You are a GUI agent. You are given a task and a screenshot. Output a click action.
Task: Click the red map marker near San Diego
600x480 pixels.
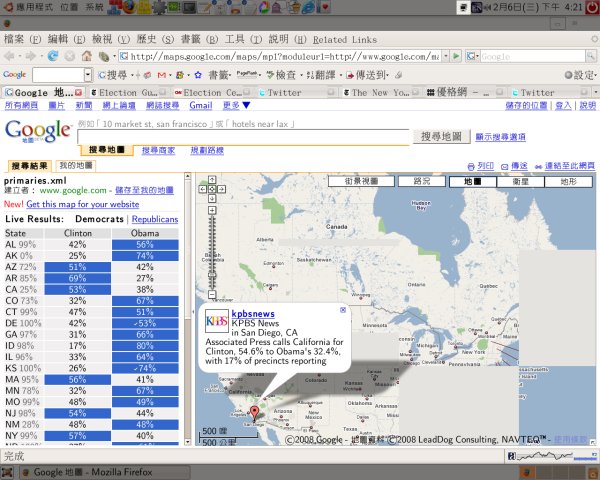[254, 414]
